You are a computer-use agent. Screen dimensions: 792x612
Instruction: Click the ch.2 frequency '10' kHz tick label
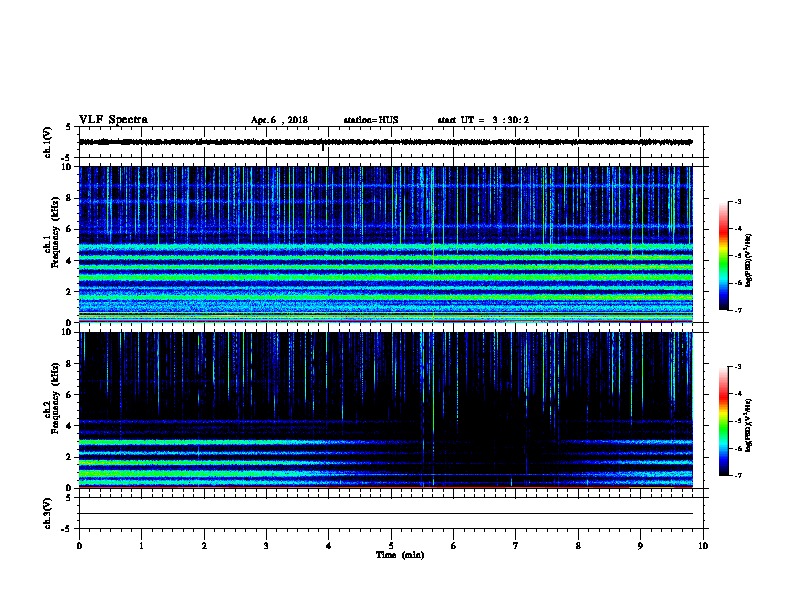66,332
